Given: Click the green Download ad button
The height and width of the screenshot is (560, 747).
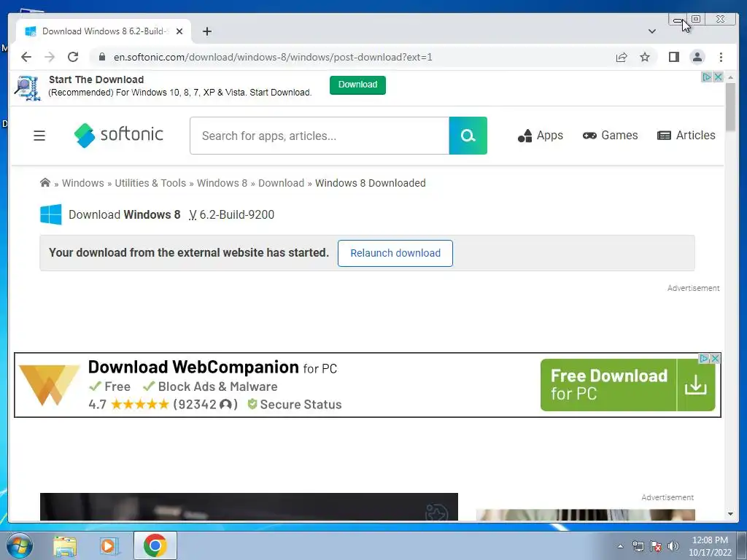Looking at the screenshot, I should pos(357,85).
